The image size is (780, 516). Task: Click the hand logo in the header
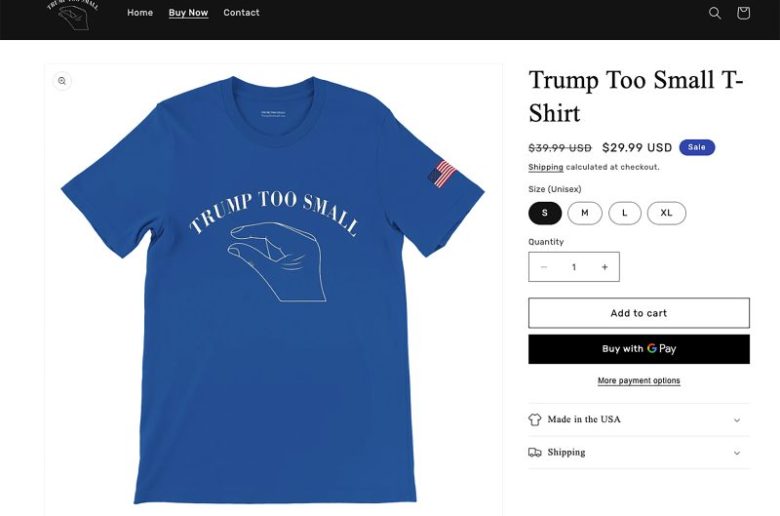pos(73,13)
